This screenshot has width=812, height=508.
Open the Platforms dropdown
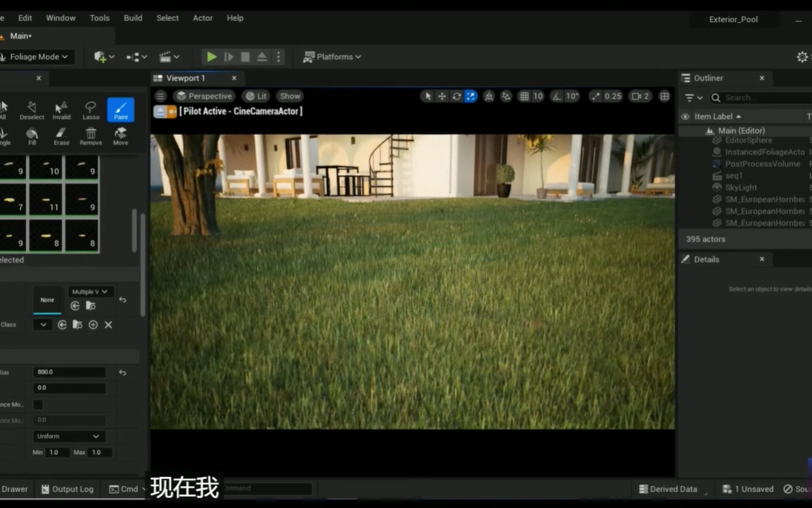pos(332,56)
